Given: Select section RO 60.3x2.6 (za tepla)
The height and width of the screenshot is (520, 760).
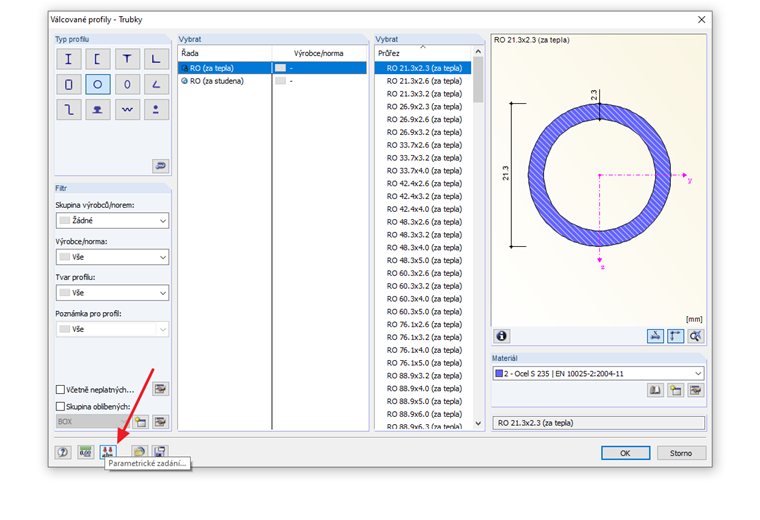Looking at the screenshot, I should pyautogui.click(x=424, y=273).
